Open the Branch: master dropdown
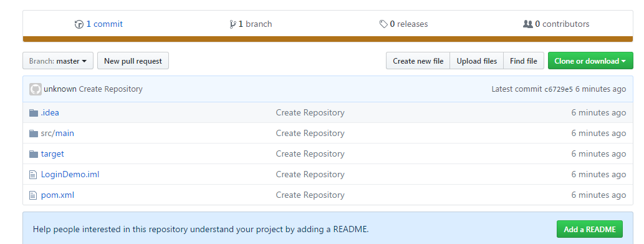Screen dimensions: 644x244 (x=58, y=61)
